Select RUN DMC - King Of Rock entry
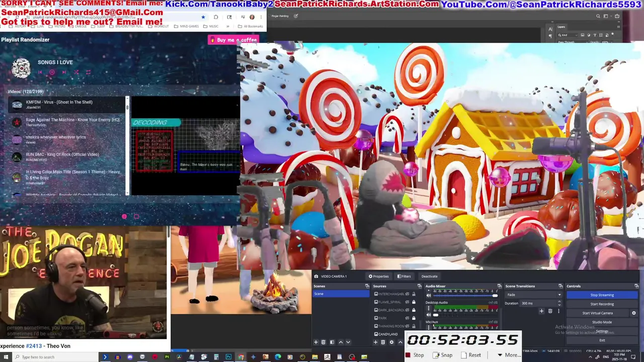This screenshot has width=644, height=362. pyautogui.click(x=66, y=156)
